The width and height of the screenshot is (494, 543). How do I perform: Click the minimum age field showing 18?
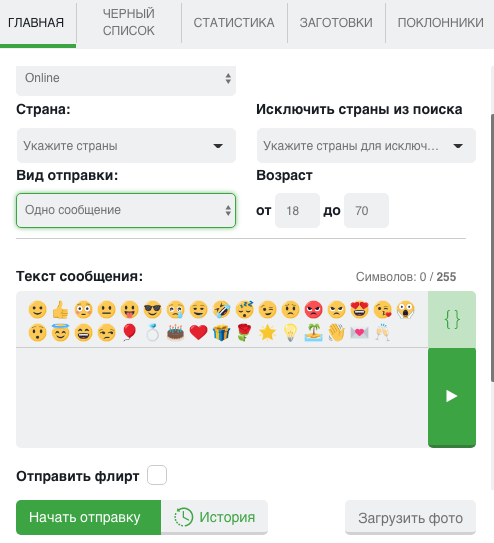(x=297, y=211)
